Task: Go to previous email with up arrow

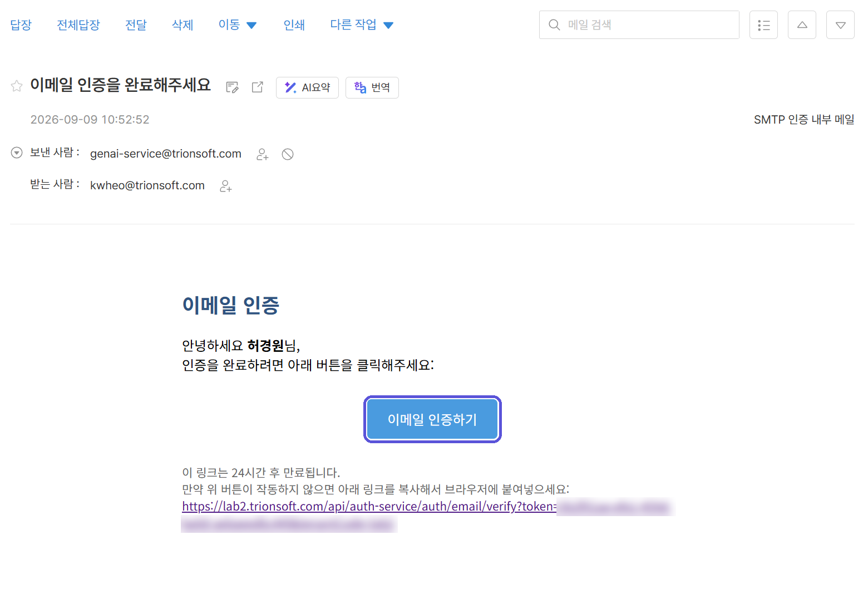Action: 802,25
